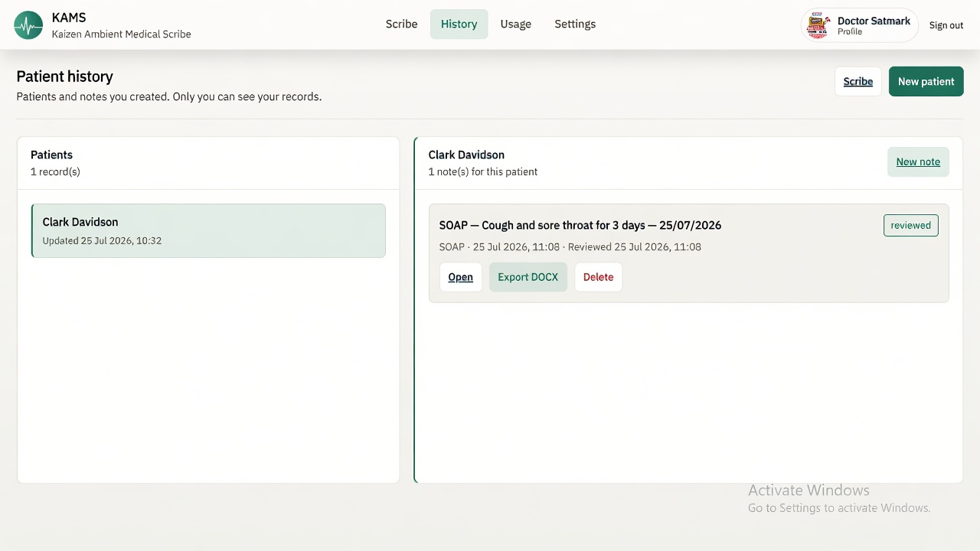Go to the Usage tab

[515, 24]
